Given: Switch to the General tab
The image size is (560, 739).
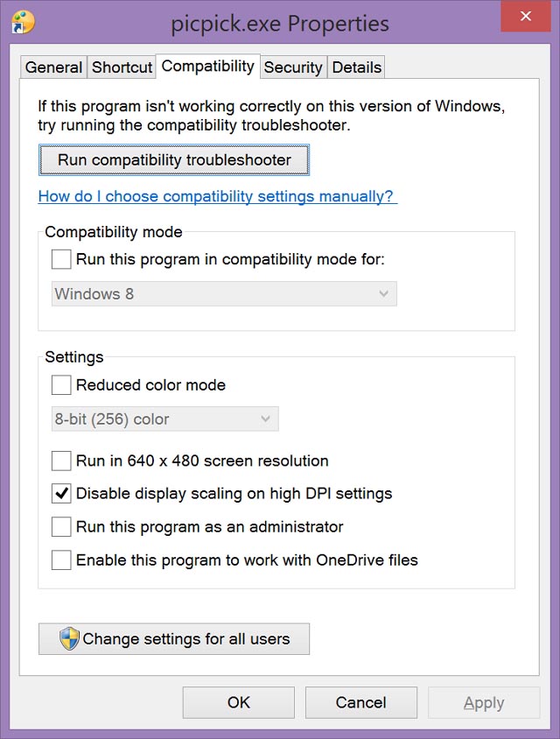Looking at the screenshot, I should (52, 67).
